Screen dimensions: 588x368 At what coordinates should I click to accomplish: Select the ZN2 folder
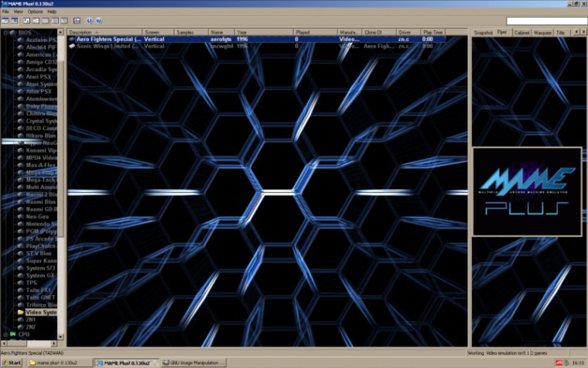31,327
